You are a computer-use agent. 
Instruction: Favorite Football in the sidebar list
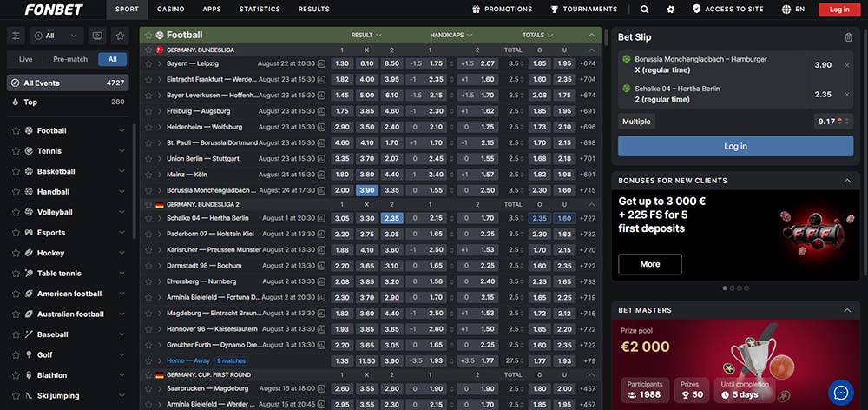[16, 131]
